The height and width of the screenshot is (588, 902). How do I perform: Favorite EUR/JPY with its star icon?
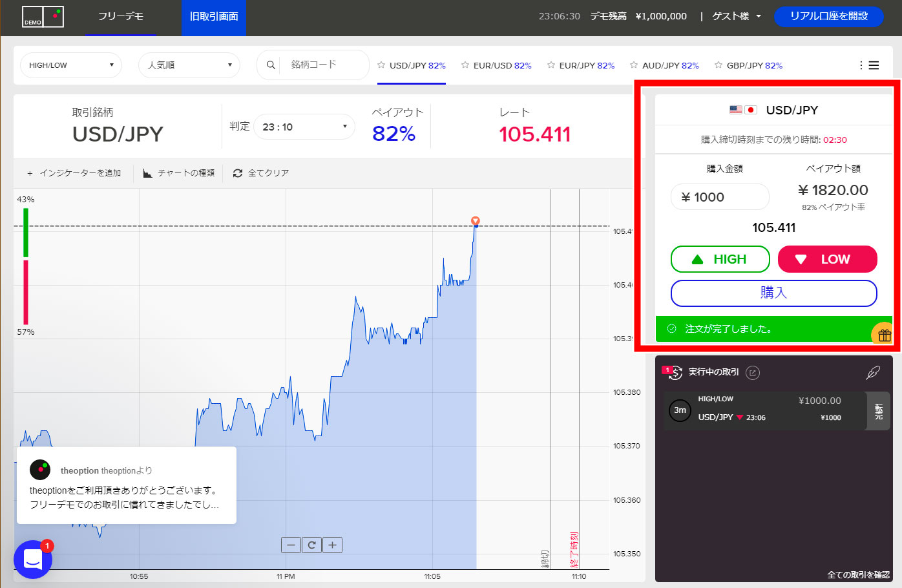[551, 65]
